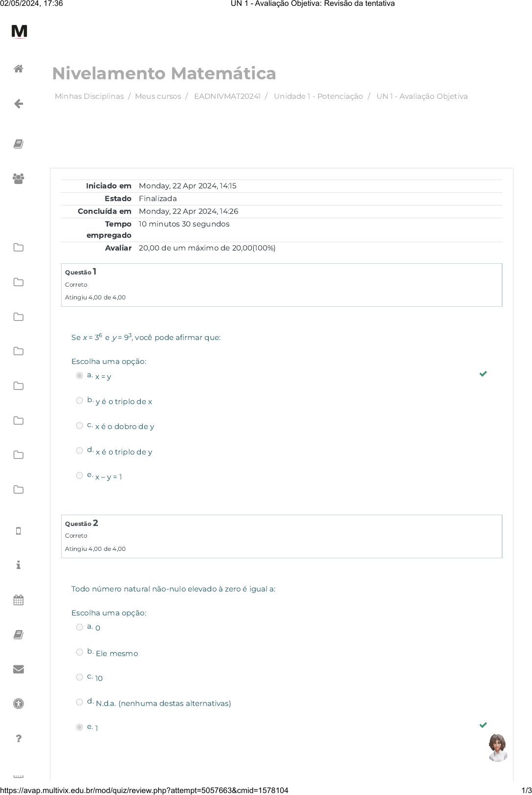Open the envelope messages icon
Viewport: 532px width, 795px height.
point(19,669)
